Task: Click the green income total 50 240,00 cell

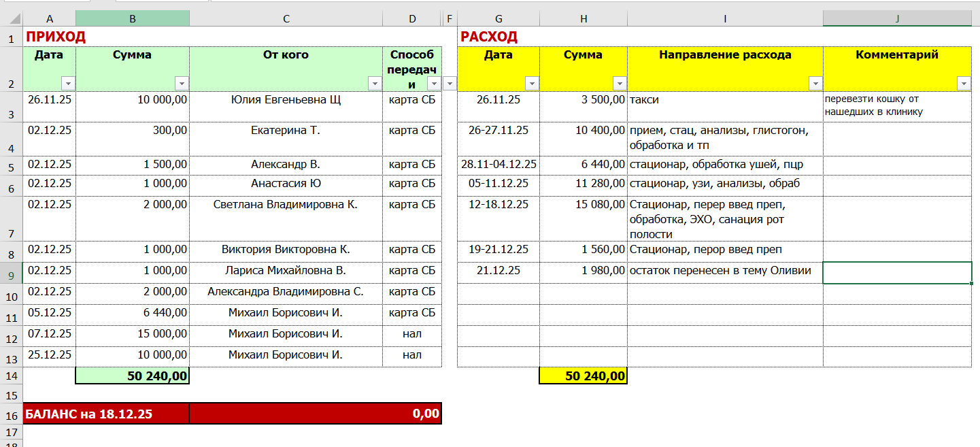Action: coord(133,376)
